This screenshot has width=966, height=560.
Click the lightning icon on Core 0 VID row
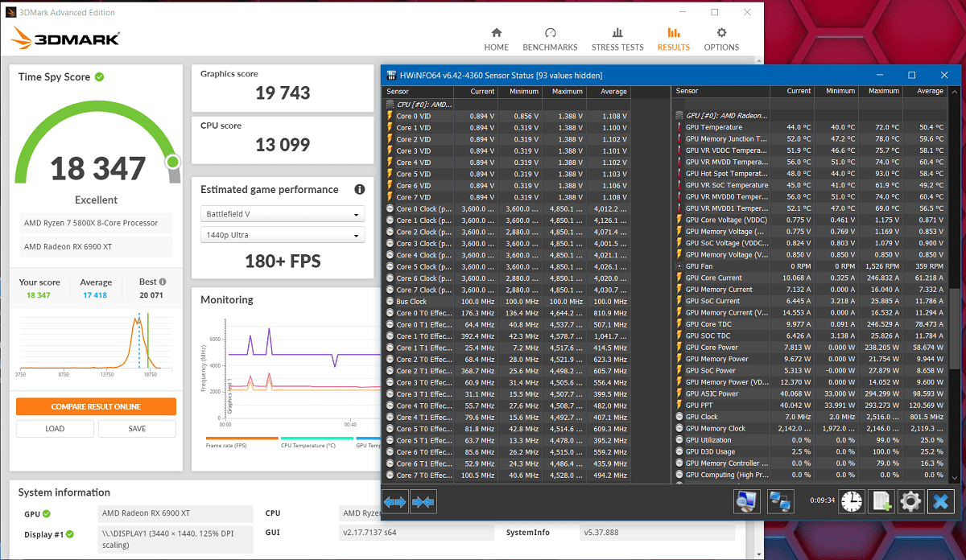tap(390, 116)
